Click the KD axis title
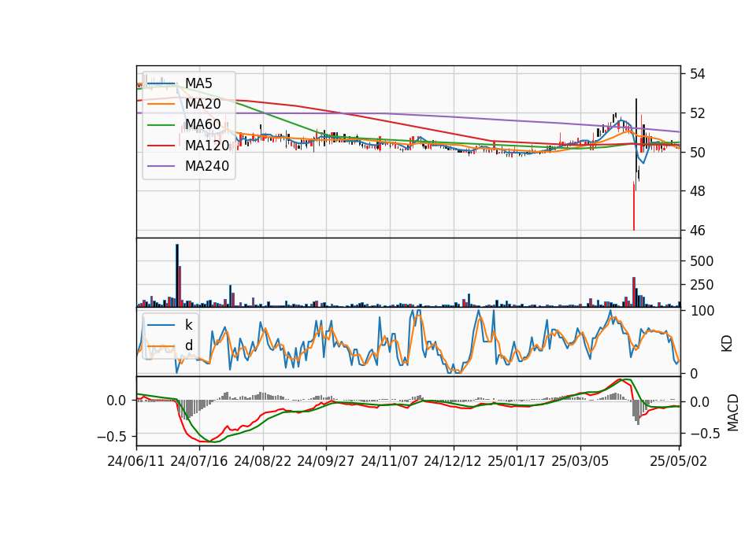 click(x=727, y=343)
